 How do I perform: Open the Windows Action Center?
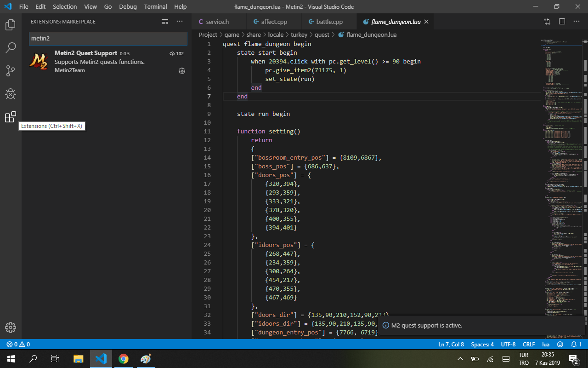573,359
